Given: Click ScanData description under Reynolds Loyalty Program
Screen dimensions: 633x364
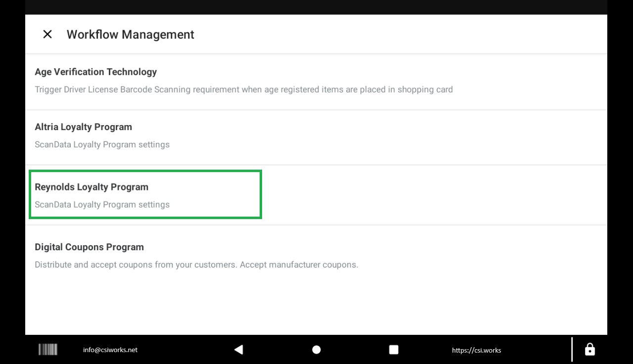Looking at the screenshot, I should point(102,204).
